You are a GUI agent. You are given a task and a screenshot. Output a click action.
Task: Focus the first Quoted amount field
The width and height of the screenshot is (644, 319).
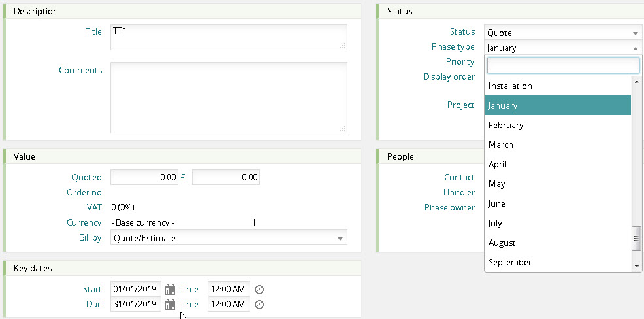(144, 177)
